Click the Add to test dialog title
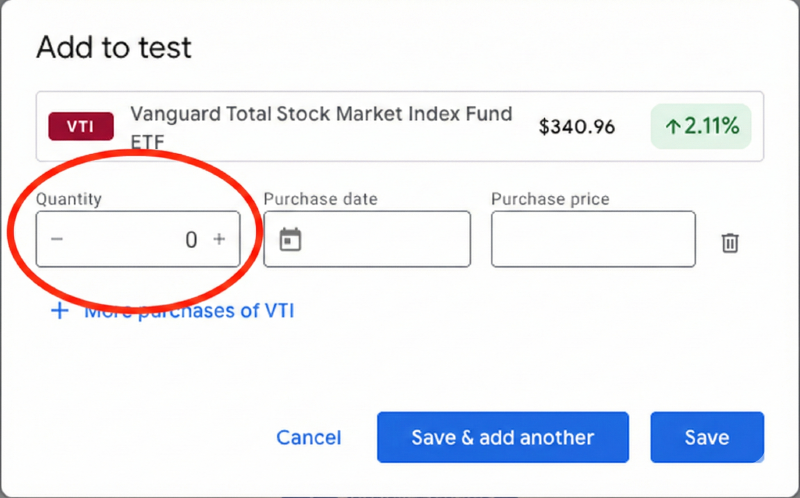This screenshot has height=498, width=800. coord(114,46)
